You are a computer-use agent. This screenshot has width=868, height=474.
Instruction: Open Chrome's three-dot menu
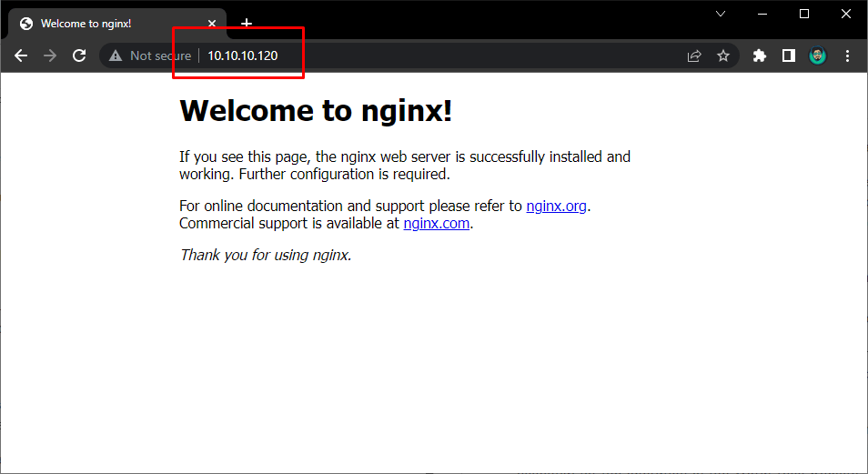(847, 55)
